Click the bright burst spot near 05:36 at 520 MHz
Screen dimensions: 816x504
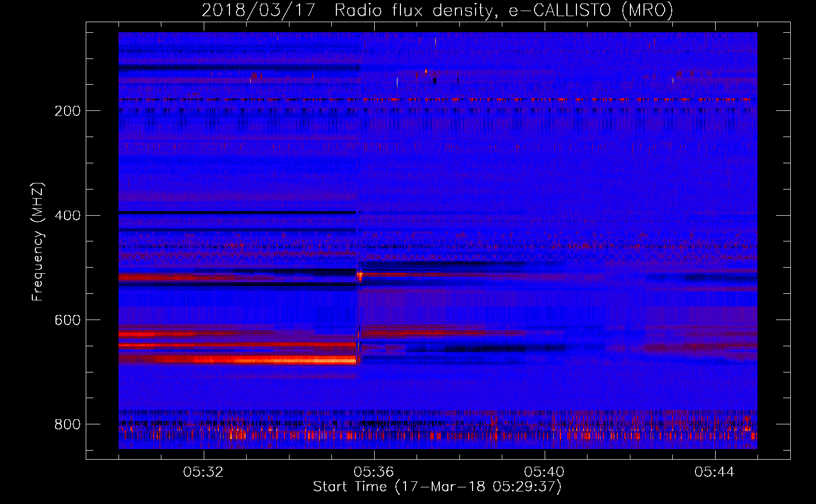360,276
